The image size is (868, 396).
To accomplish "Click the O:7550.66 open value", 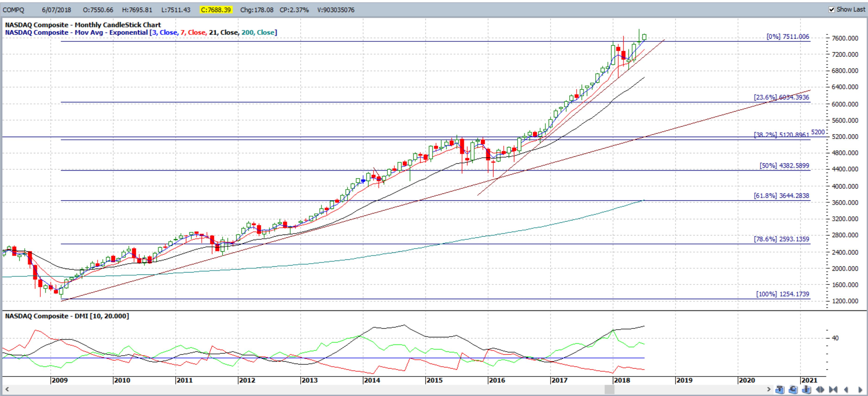I will coord(98,10).
